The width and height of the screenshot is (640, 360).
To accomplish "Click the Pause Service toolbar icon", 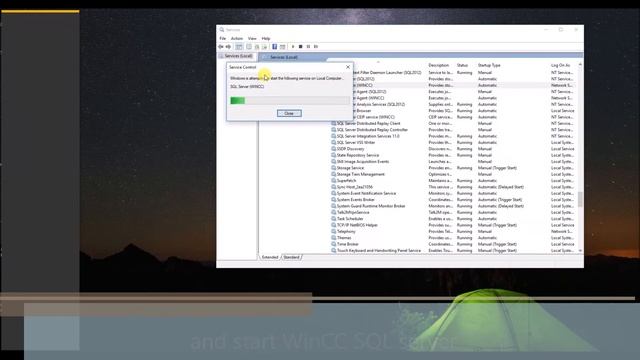I will [x=308, y=47].
